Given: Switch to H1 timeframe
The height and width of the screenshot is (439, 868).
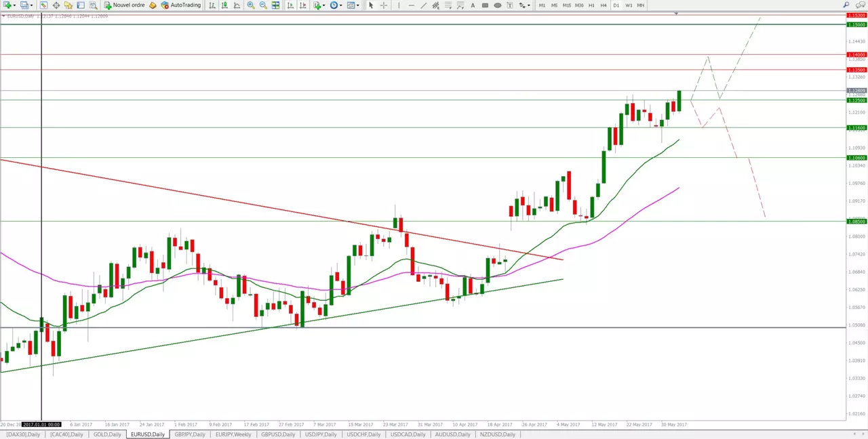Looking at the screenshot, I should pos(591,5).
